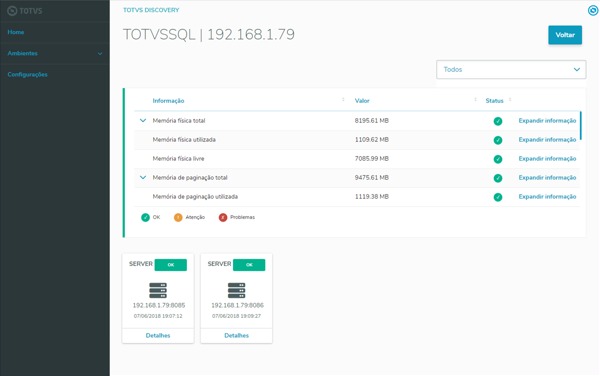Click the address 192.168.1.79:8086
The width and height of the screenshot is (600, 376).
click(x=237, y=305)
